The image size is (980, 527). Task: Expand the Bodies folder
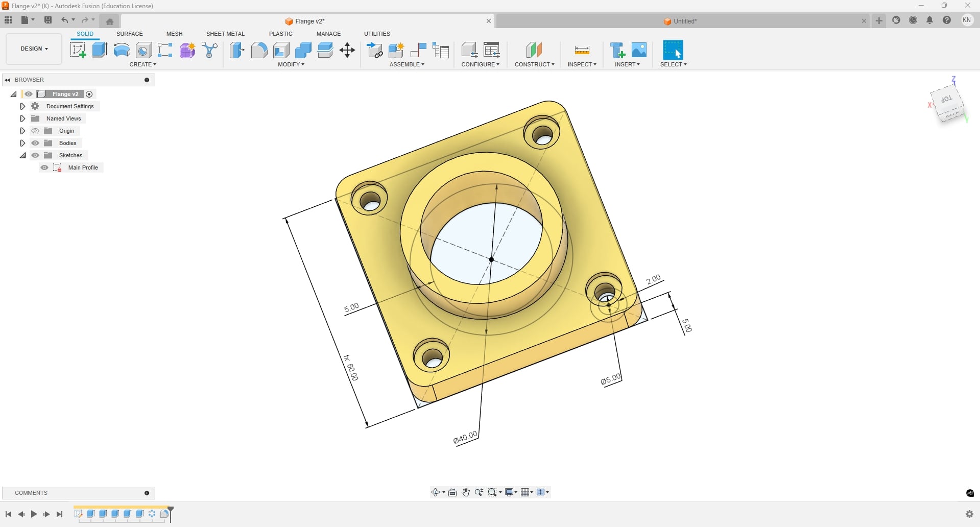coord(22,143)
